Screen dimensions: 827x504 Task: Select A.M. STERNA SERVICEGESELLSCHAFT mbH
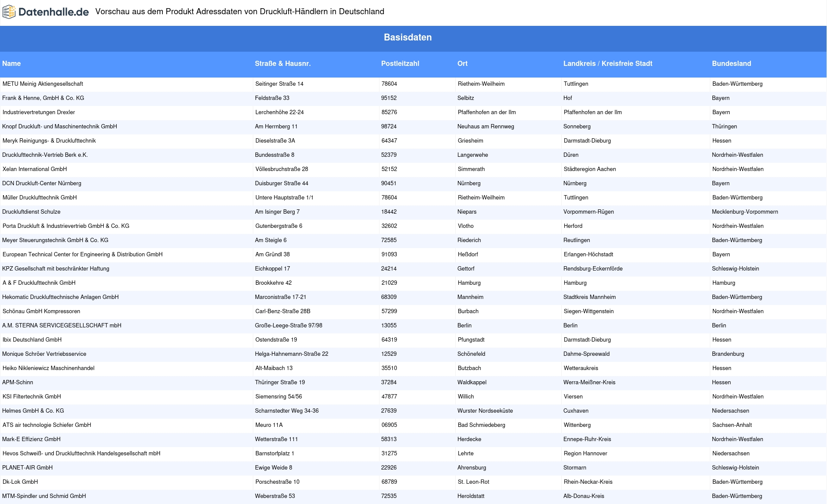pos(62,326)
